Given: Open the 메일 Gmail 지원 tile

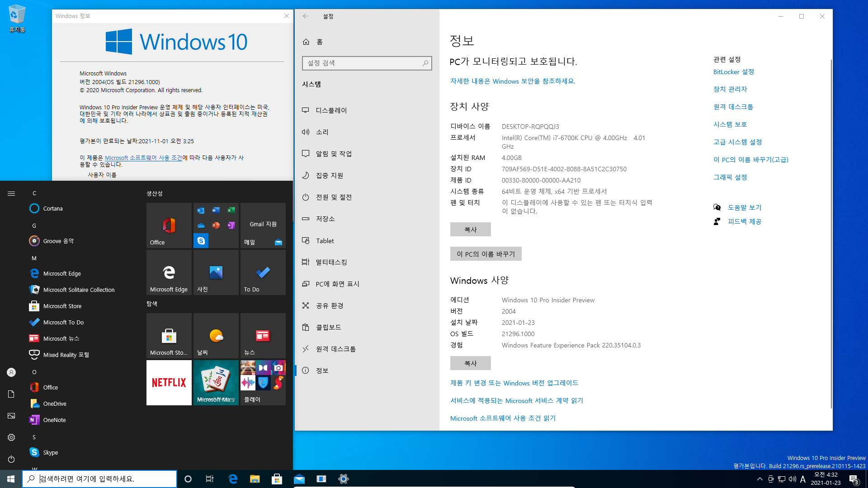Looking at the screenshot, I should [x=263, y=225].
